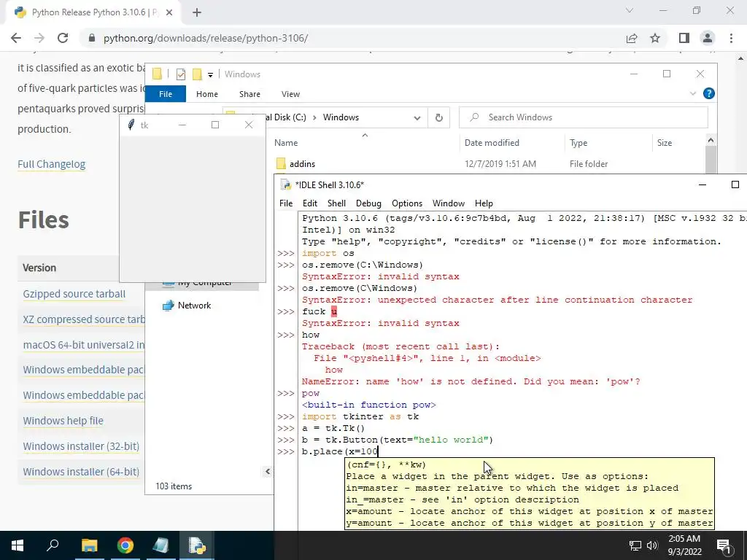Open the Chrome profile avatar

708,38
